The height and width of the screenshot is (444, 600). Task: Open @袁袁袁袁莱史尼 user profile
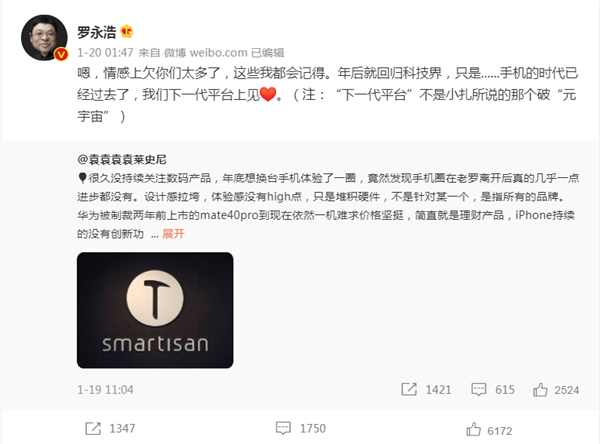point(122,159)
